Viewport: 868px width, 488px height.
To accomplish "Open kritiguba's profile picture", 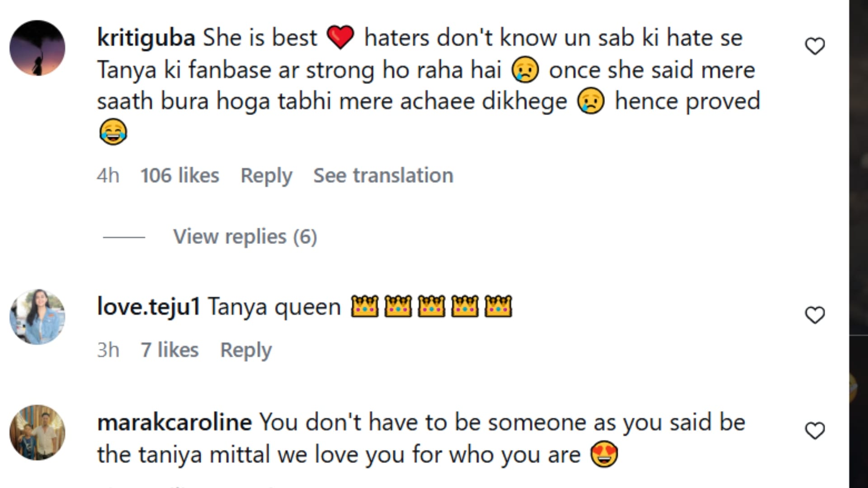I will (x=38, y=48).
